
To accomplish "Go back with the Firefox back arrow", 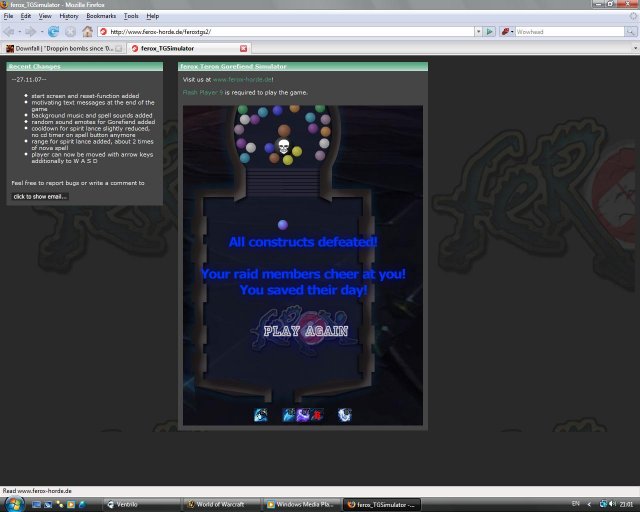I will click(x=8, y=31).
